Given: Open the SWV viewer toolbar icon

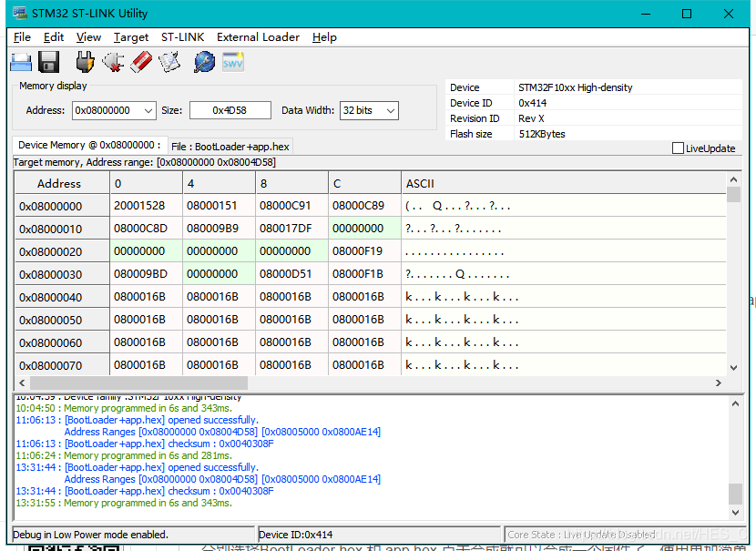Looking at the screenshot, I should click(x=232, y=61).
